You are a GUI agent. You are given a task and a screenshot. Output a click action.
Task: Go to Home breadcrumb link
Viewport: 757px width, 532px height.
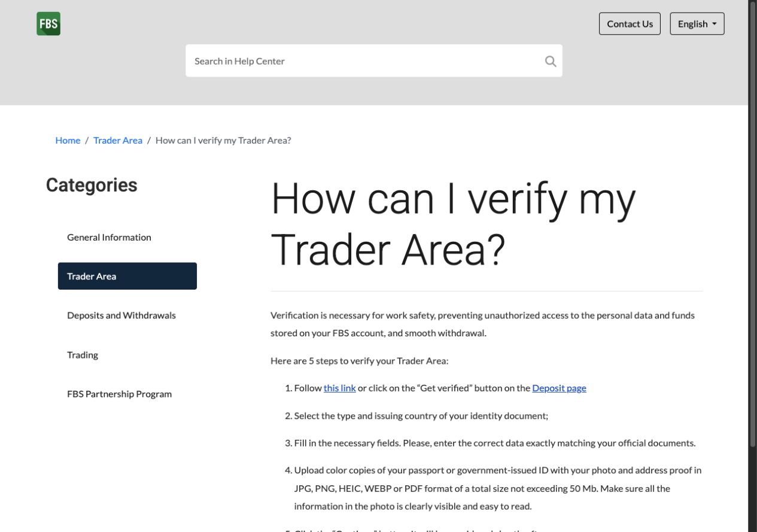pyautogui.click(x=68, y=141)
